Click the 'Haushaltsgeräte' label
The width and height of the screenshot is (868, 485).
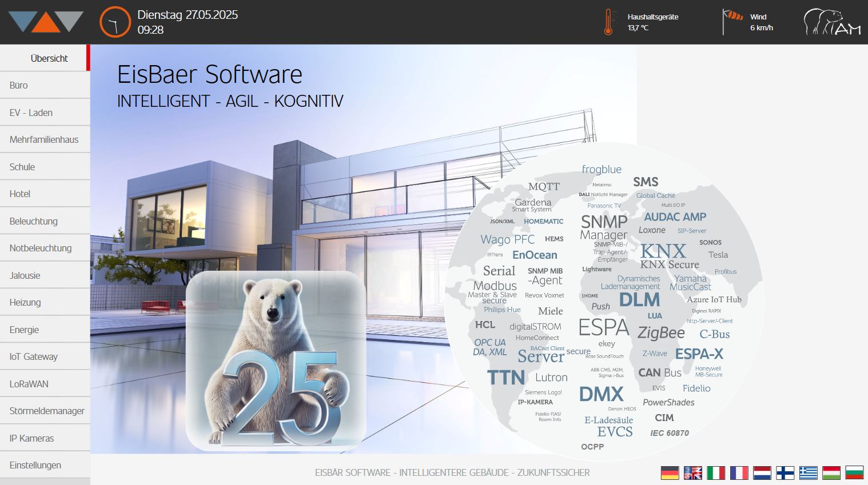tap(653, 17)
